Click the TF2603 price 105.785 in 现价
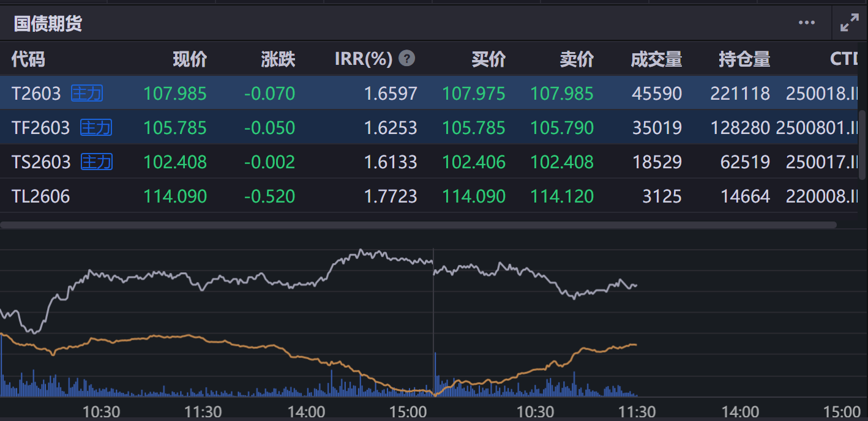 (x=175, y=128)
